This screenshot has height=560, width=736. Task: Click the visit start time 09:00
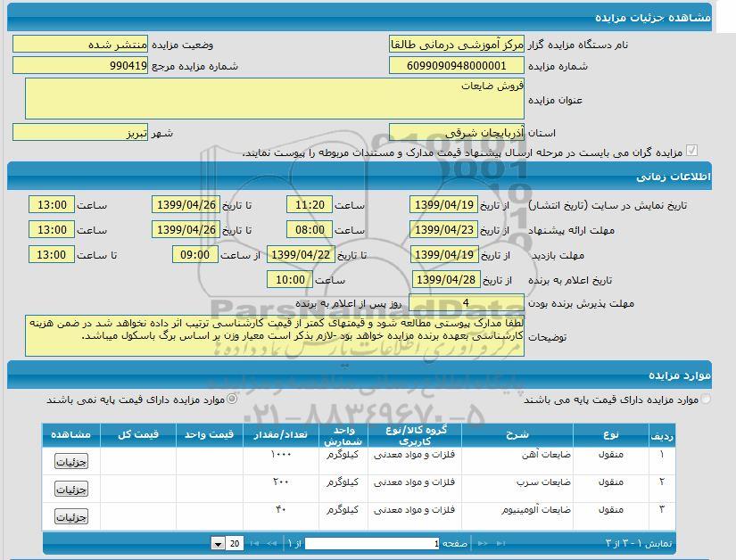coord(194,255)
